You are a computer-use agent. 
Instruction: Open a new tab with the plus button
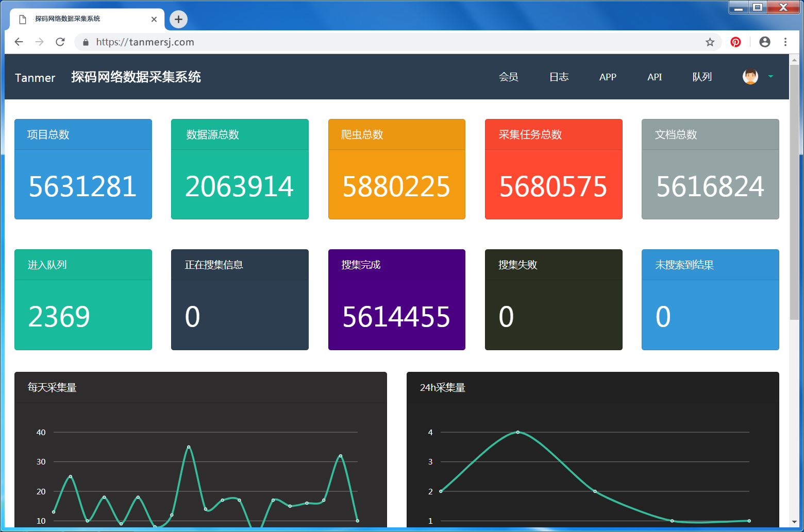point(178,20)
